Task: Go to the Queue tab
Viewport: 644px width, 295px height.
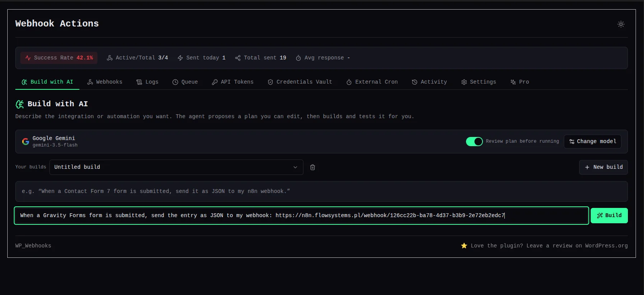Action: tap(185, 82)
